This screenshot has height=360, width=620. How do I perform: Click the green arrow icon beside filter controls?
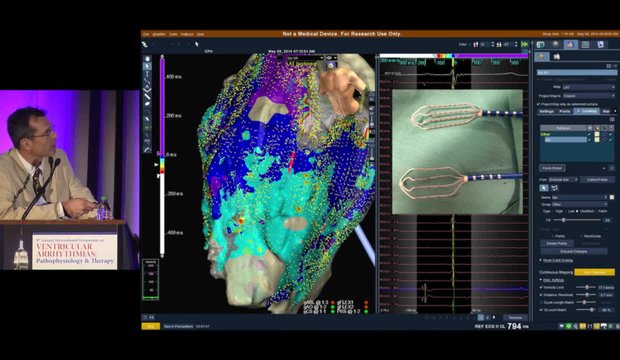coord(525,44)
